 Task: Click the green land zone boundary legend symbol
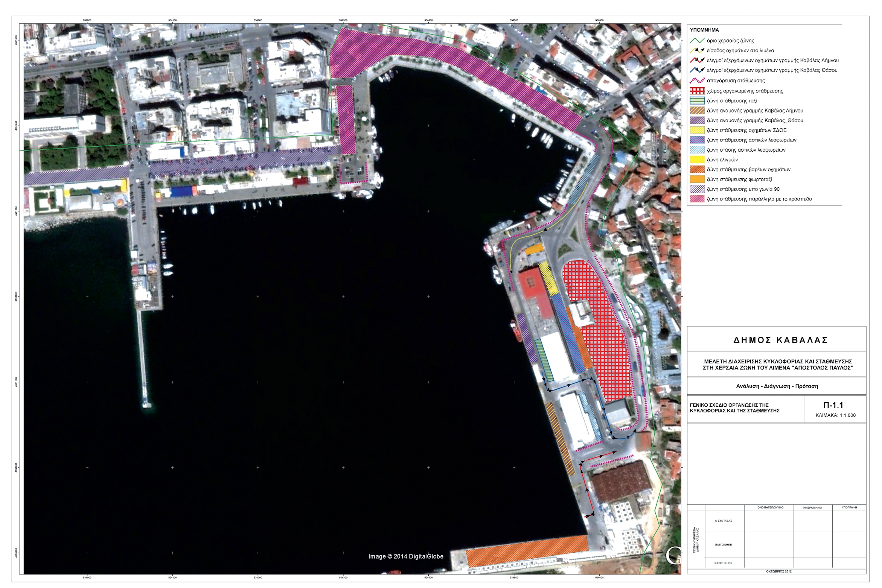697,41
